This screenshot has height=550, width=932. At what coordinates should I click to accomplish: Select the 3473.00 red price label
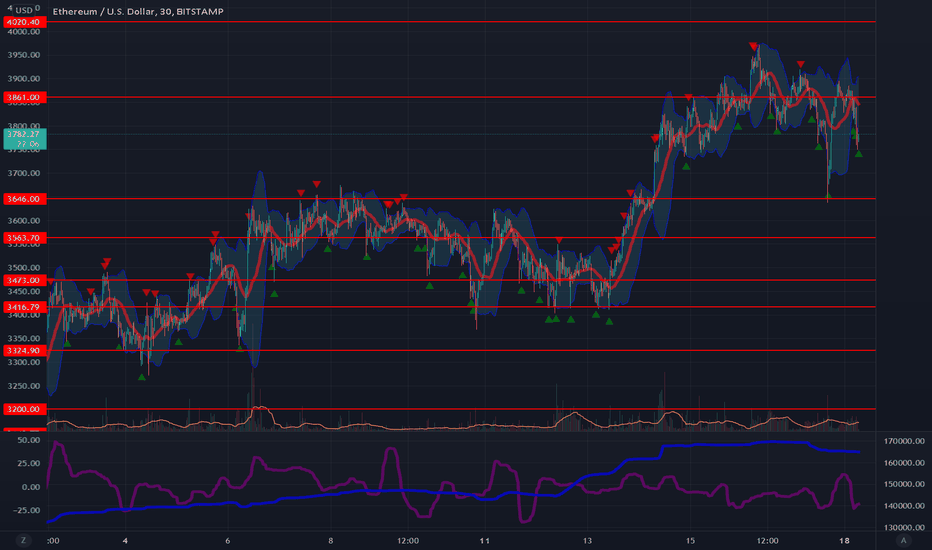point(24,280)
